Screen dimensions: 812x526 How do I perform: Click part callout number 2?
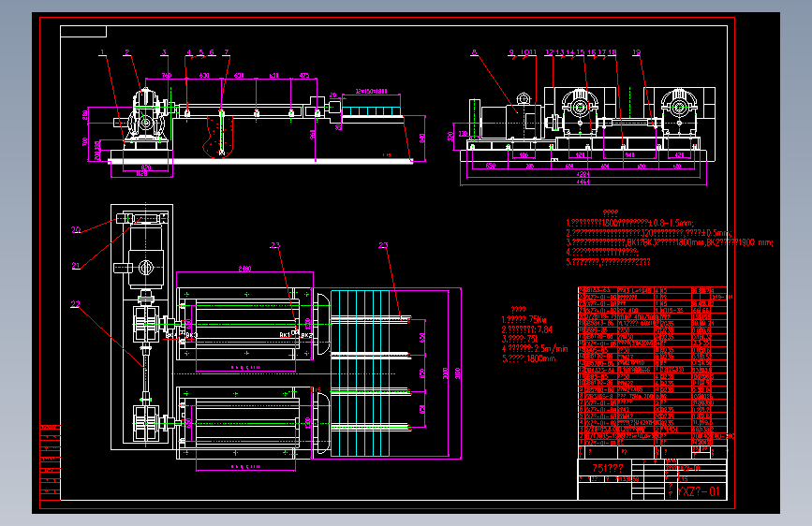tap(126, 52)
